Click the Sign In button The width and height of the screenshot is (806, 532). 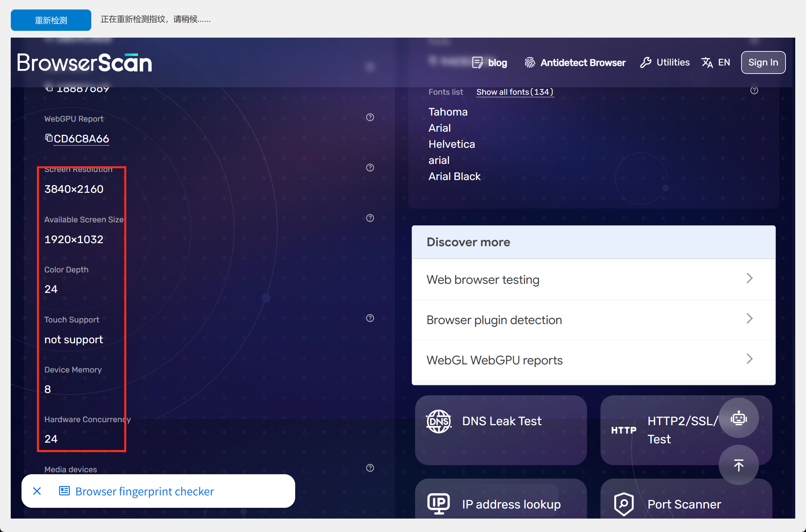(x=763, y=62)
